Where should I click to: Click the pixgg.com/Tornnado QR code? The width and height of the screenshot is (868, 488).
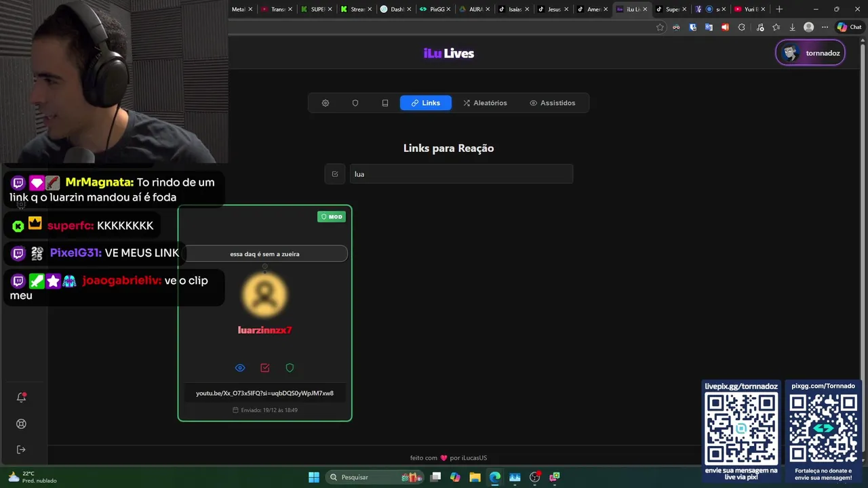tap(823, 428)
